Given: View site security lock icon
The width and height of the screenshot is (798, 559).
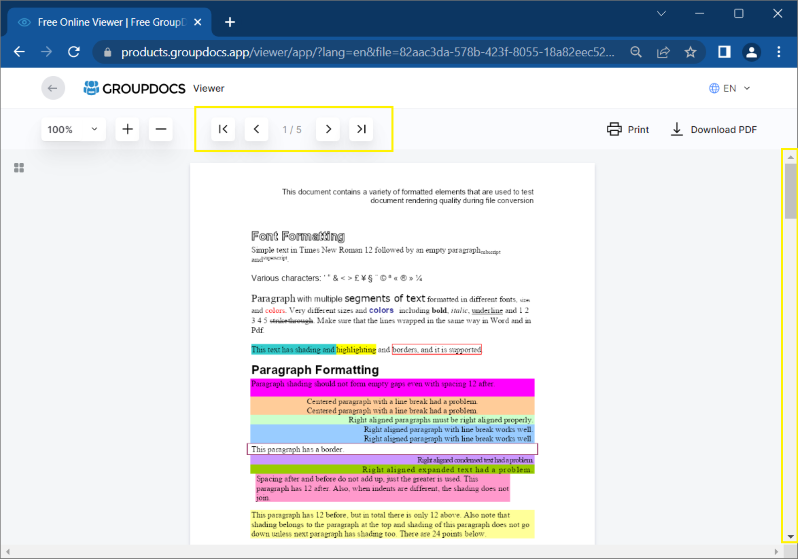Looking at the screenshot, I should tap(107, 52).
